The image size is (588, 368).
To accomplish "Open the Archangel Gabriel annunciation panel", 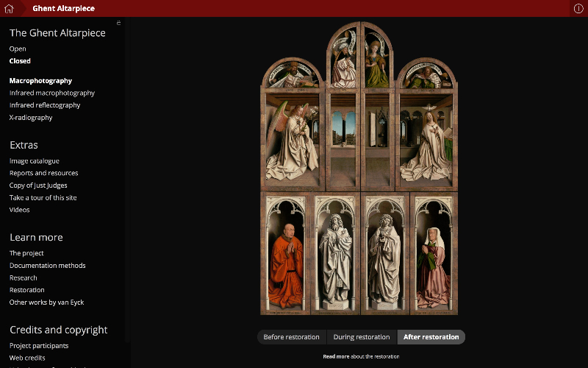I will point(293,139).
